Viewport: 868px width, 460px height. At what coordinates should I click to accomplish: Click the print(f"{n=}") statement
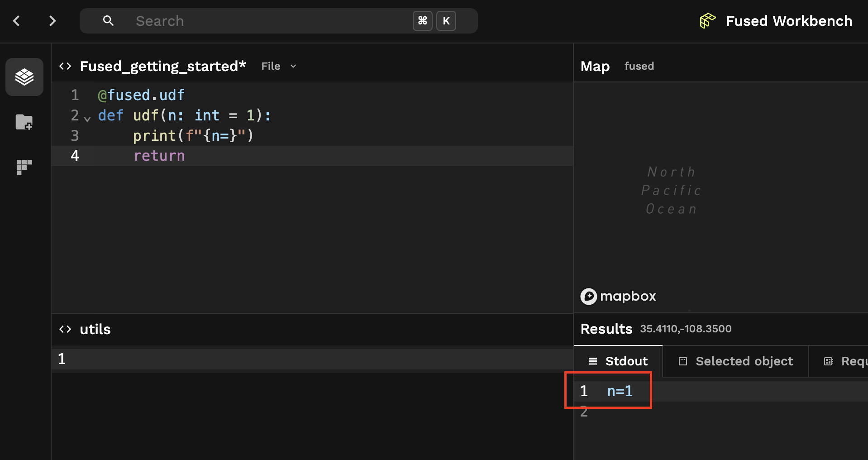pyautogui.click(x=193, y=136)
